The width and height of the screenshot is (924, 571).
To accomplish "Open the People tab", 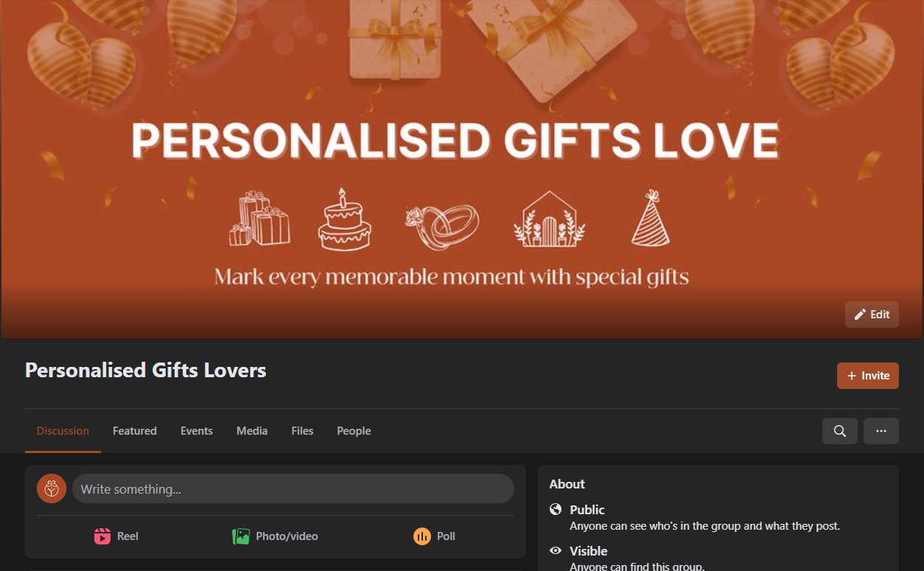I will [x=354, y=431].
